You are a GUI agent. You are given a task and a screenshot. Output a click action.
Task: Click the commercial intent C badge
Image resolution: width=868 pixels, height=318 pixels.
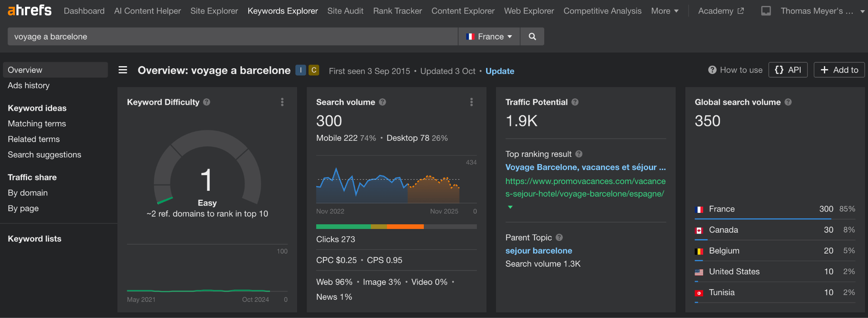pos(314,70)
